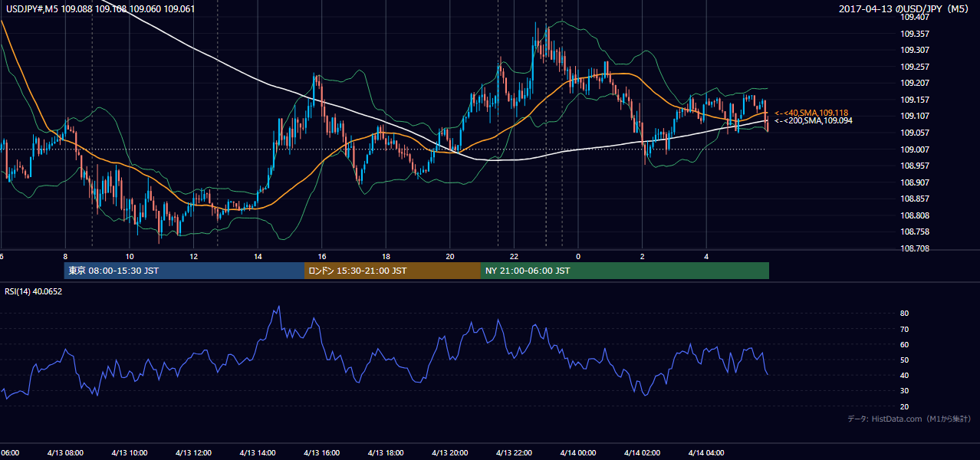The height and width of the screenshot is (460, 980).
Task: Click the 200 SMA 109.094 white label
Action: point(812,121)
